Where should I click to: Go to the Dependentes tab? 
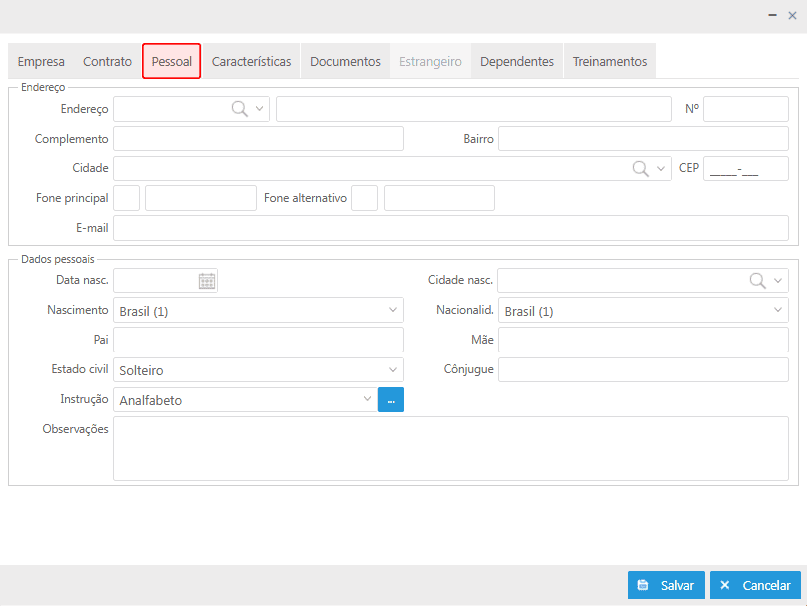pos(517,61)
